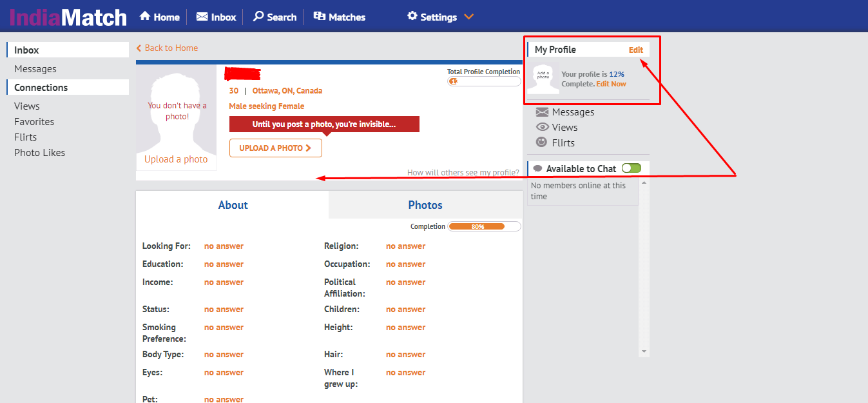Click Messages label in right panel
This screenshot has height=403, width=868.
click(x=573, y=112)
